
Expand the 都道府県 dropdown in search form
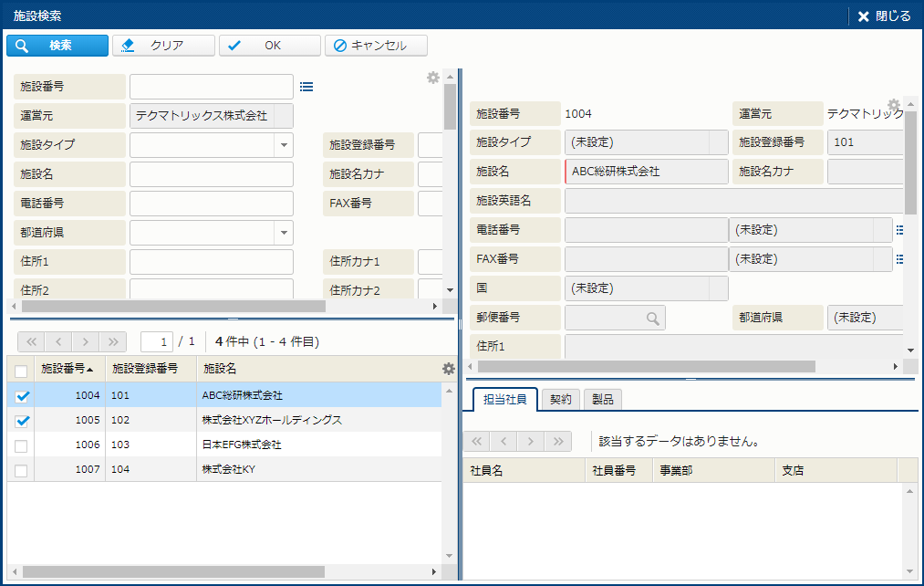click(x=283, y=233)
